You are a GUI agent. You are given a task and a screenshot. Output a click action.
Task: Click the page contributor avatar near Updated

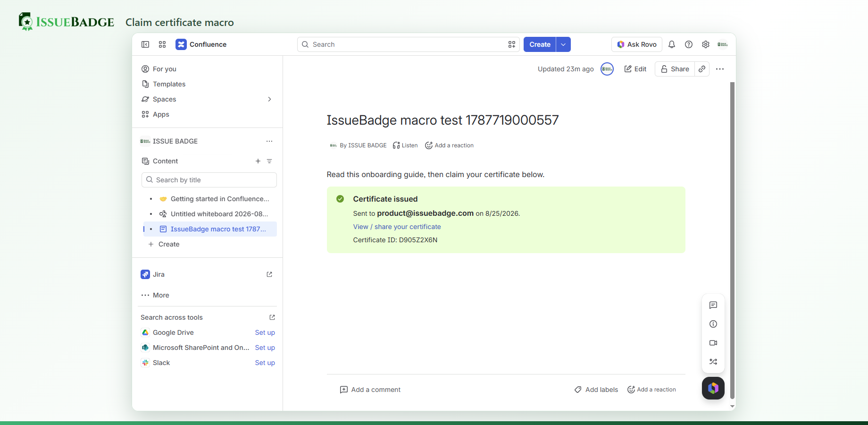(x=607, y=69)
